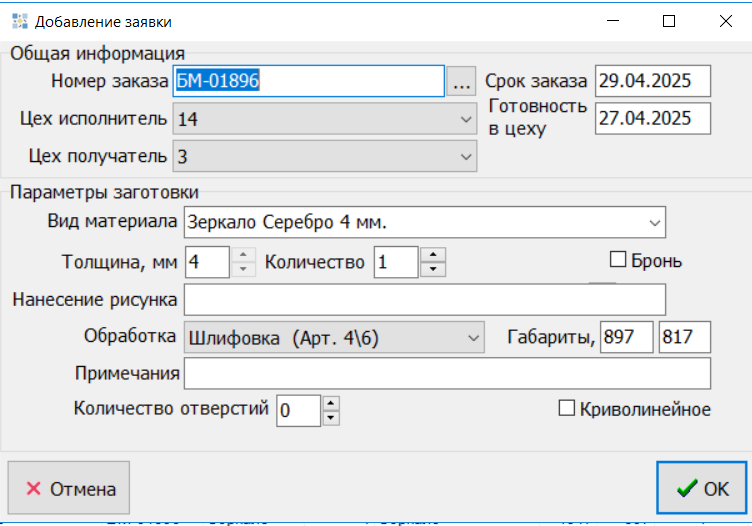Viewport: 752px width, 526px height.
Task: Maximize the Добавление заявки window
Action: [669, 20]
